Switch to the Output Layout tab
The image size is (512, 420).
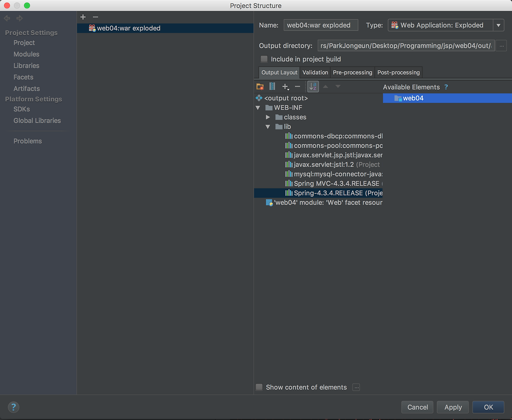point(279,72)
